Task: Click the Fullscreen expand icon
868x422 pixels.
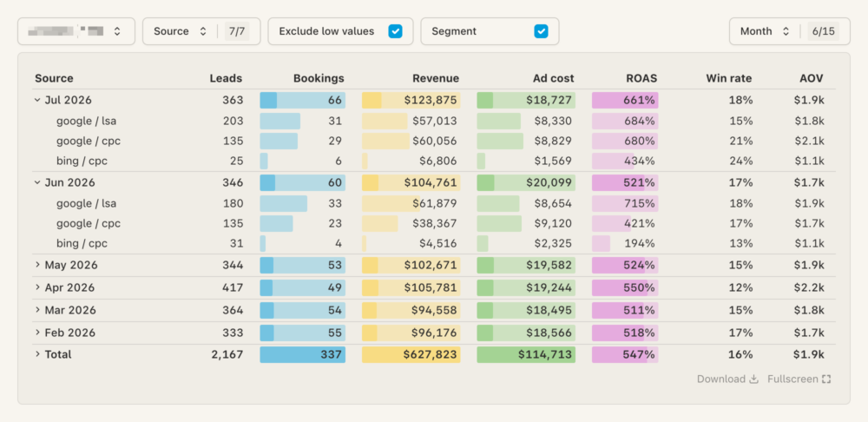Action: click(826, 379)
